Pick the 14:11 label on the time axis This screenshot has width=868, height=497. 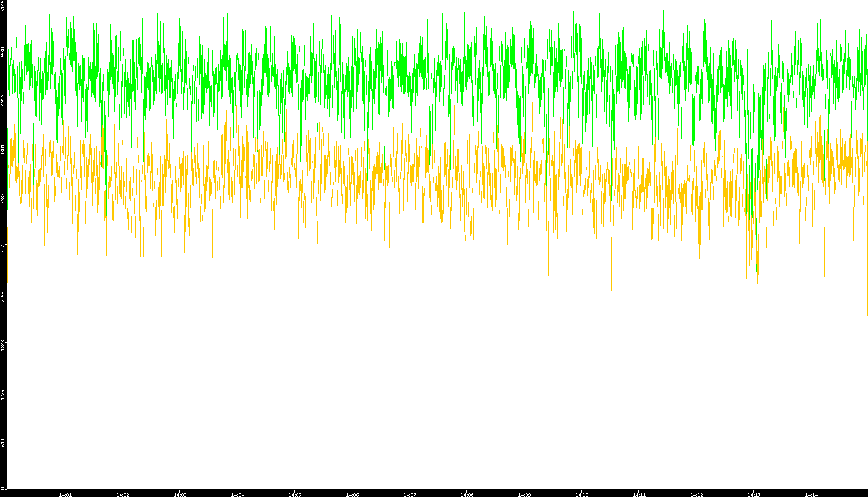[639, 494]
